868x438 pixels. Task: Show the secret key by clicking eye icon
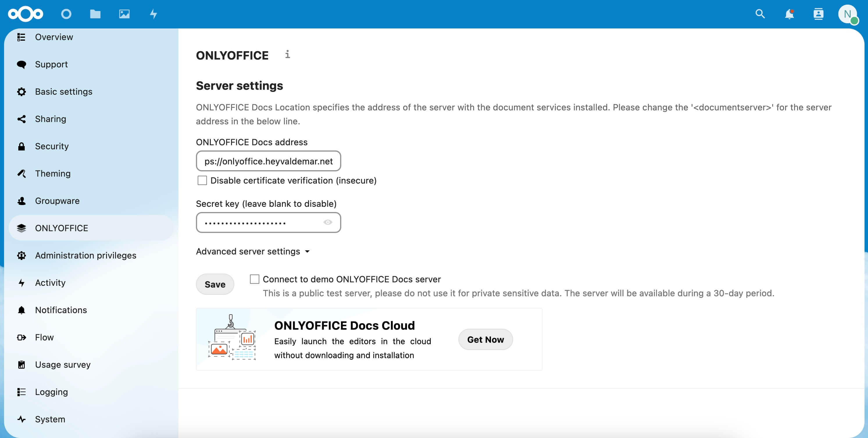coord(327,222)
